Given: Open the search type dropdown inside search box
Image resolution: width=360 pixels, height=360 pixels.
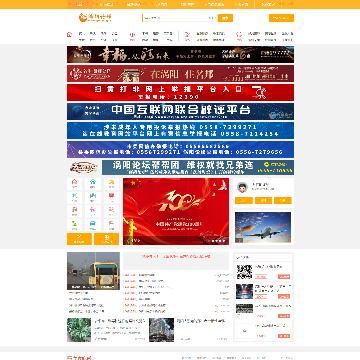Looking at the screenshot, I should tap(212, 18).
